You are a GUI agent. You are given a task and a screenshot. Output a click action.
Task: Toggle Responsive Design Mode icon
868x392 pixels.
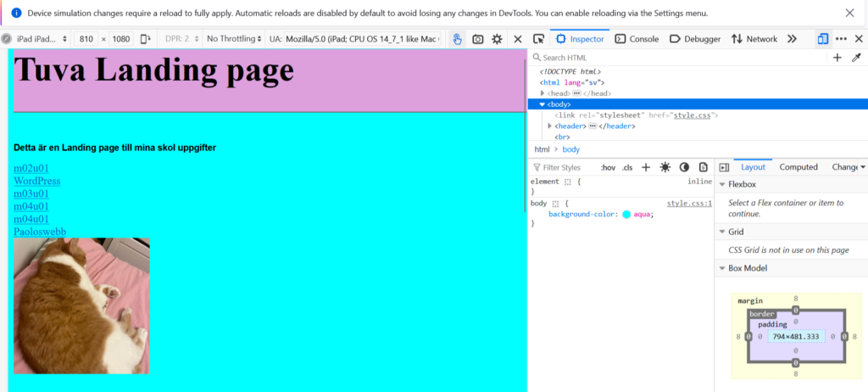tap(822, 39)
